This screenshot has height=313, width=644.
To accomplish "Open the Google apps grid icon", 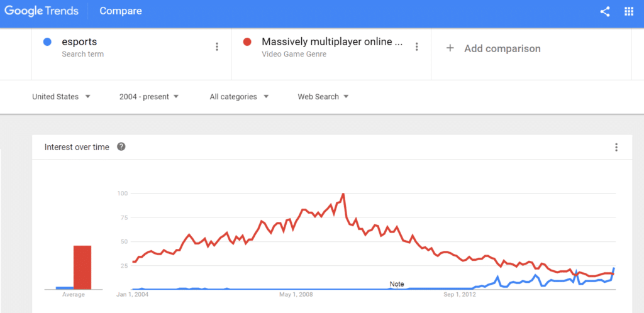I will coord(629,11).
